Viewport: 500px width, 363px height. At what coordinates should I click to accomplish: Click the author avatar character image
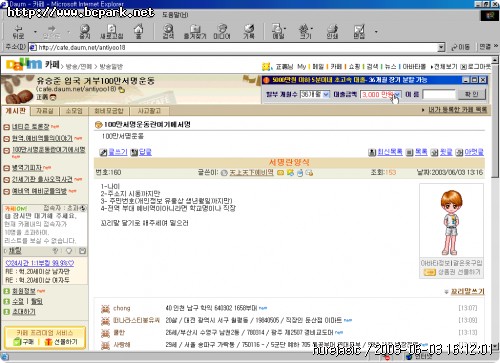[x=452, y=222]
